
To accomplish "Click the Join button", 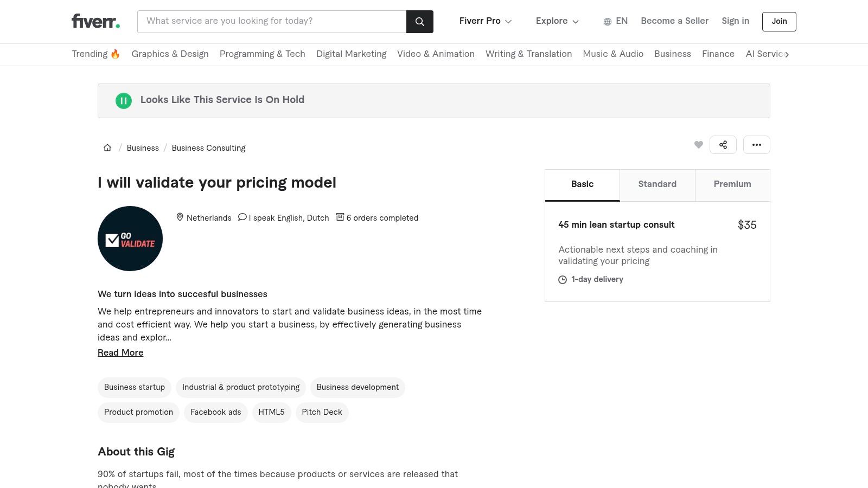I will click(x=779, y=21).
